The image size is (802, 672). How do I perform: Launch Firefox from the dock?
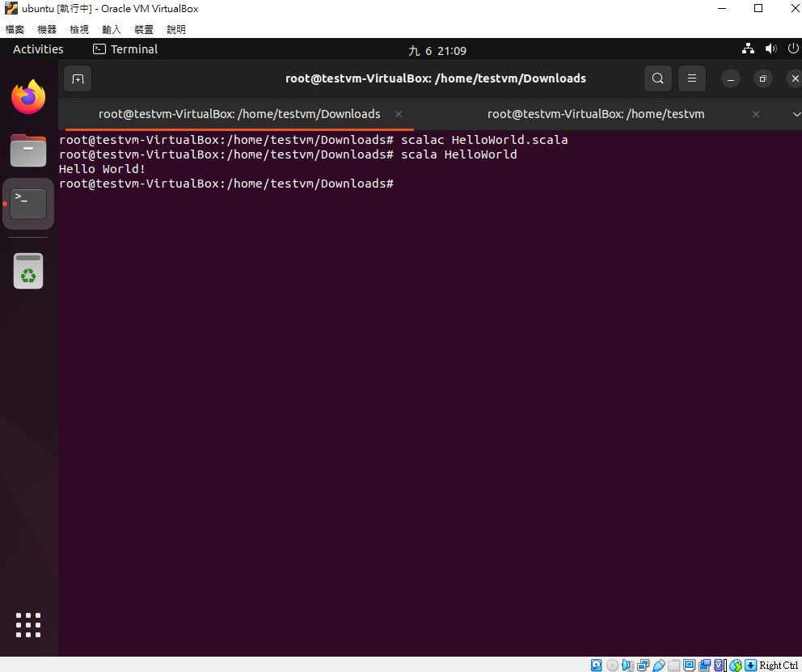coord(28,97)
